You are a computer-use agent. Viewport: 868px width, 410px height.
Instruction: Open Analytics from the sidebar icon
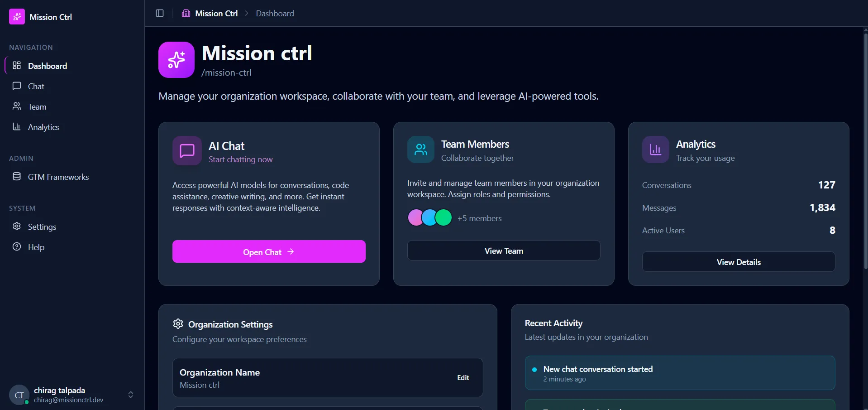[16, 127]
